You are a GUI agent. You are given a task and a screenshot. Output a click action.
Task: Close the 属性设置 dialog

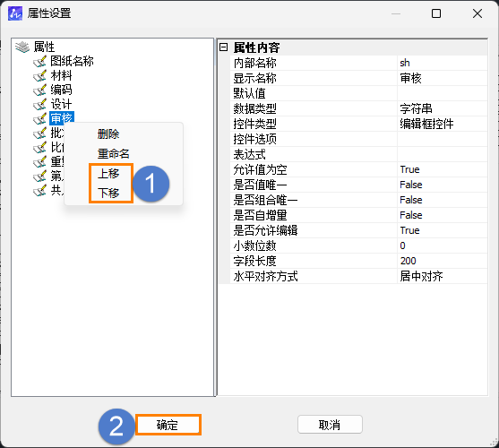click(x=477, y=13)
